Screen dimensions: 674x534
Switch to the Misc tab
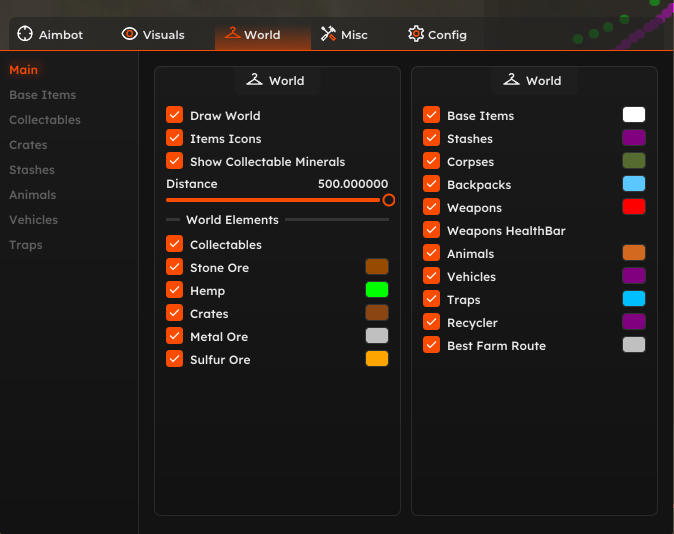coord(344,34)
